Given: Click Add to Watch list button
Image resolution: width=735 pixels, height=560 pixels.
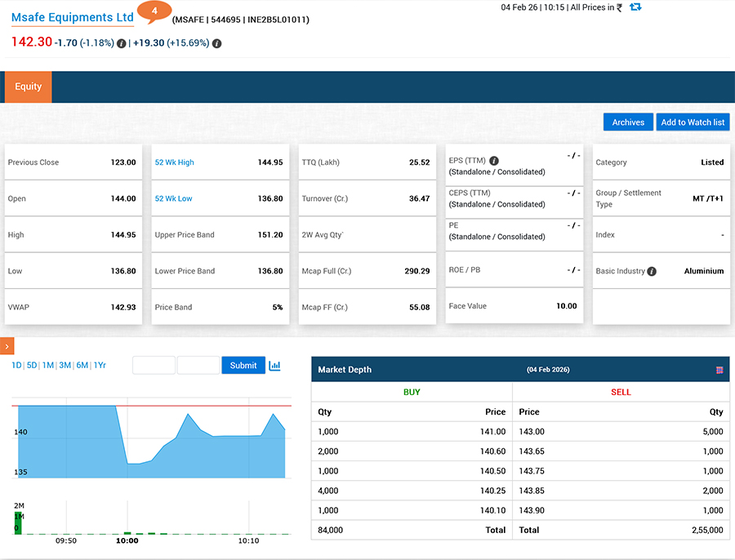Looking at the screenshot, I should coord(693,122).
